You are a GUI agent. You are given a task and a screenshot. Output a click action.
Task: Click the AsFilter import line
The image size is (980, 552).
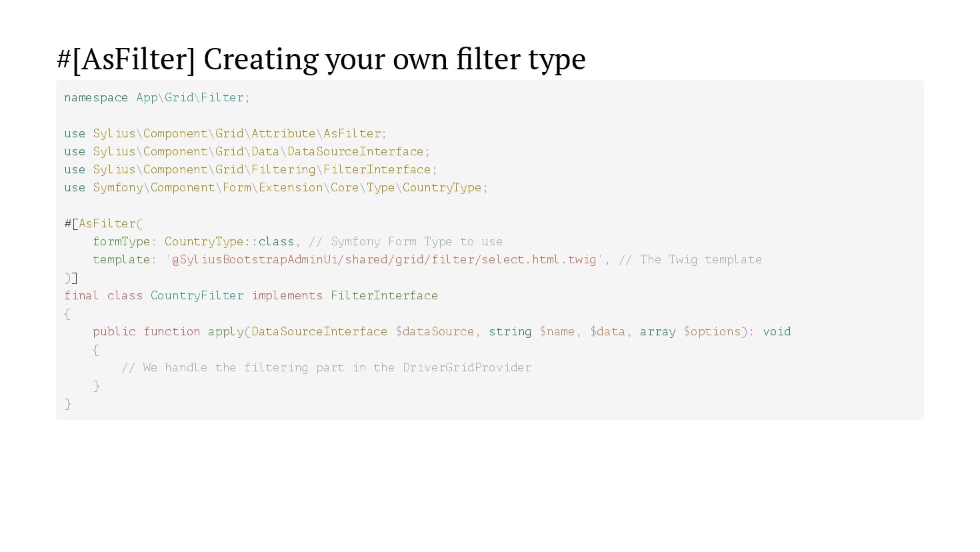pos(225,133)
